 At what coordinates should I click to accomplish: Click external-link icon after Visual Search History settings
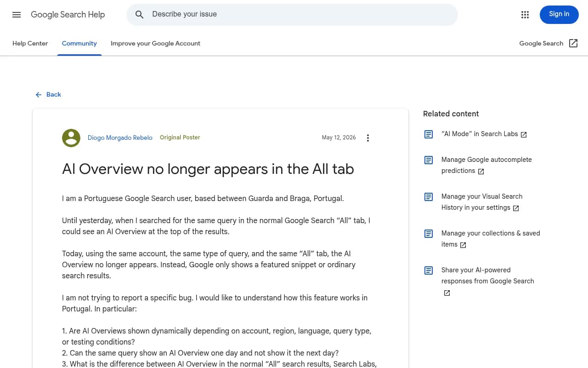pos(516,208)
